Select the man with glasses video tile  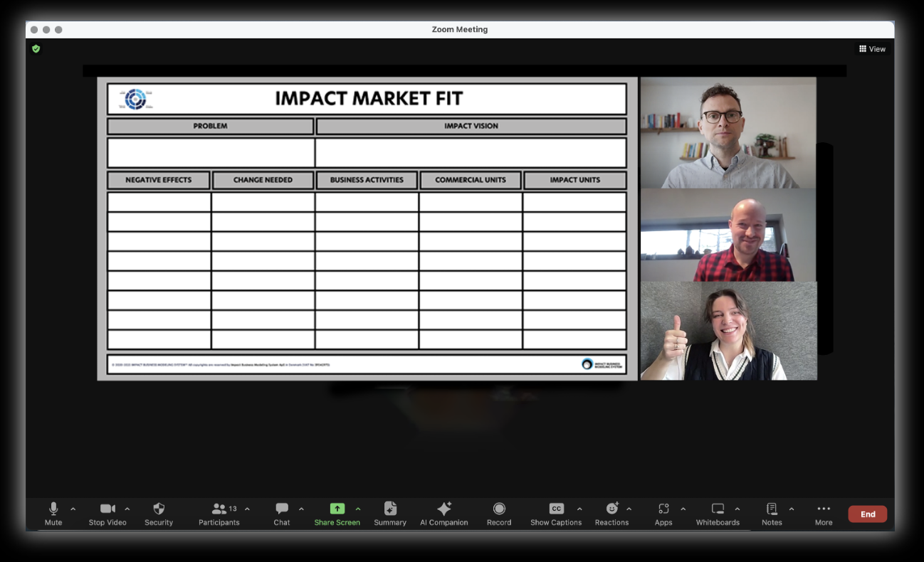[x=728, y=132]
